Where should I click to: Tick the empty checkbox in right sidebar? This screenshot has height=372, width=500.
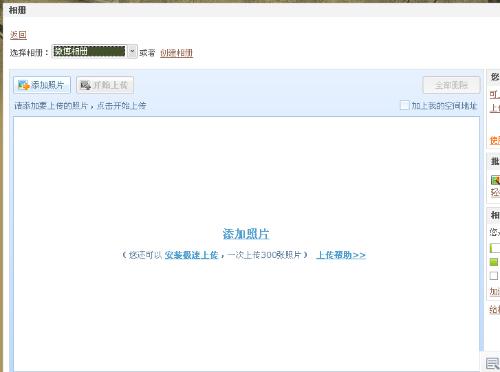[x=494, y=276]
